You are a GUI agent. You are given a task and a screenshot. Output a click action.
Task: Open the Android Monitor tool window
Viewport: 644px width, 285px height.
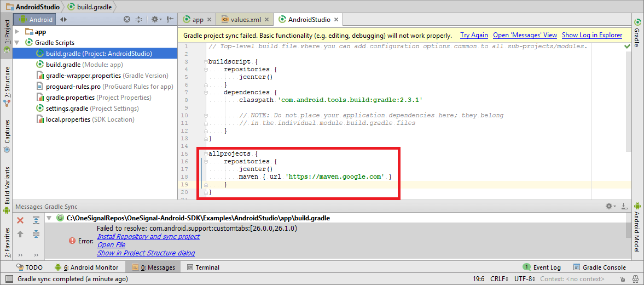(86, 267)
